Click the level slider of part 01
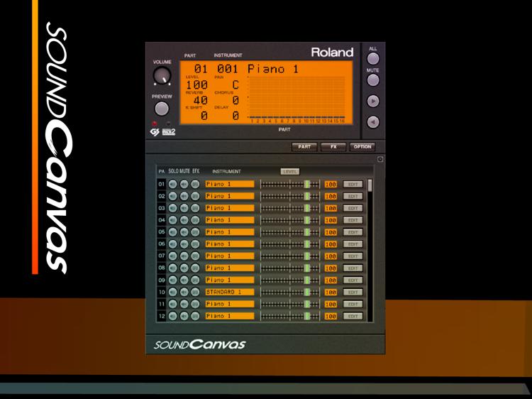Image resolution: width=532 pixels, height=399 pixels. tap(290, 184)
